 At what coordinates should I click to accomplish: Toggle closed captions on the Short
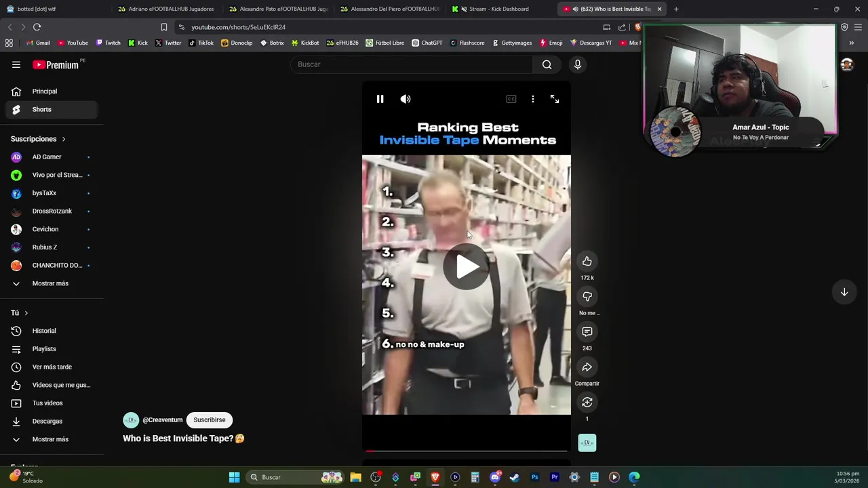511,99
